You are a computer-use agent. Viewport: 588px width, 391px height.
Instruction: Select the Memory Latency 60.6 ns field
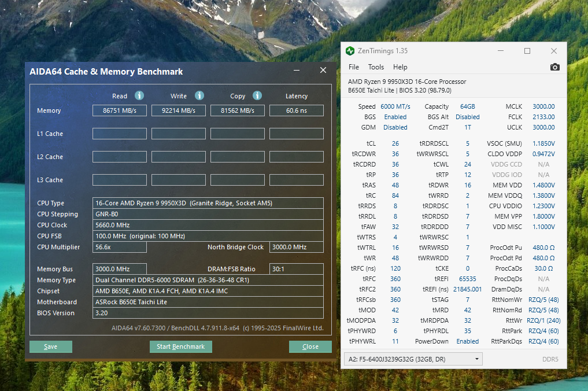click(297, 110)
